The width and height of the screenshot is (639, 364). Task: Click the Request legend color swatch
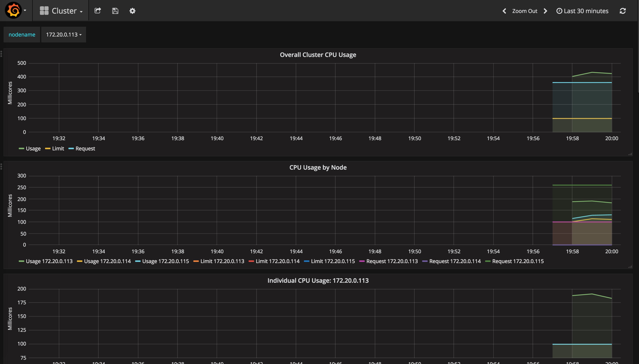71,148
